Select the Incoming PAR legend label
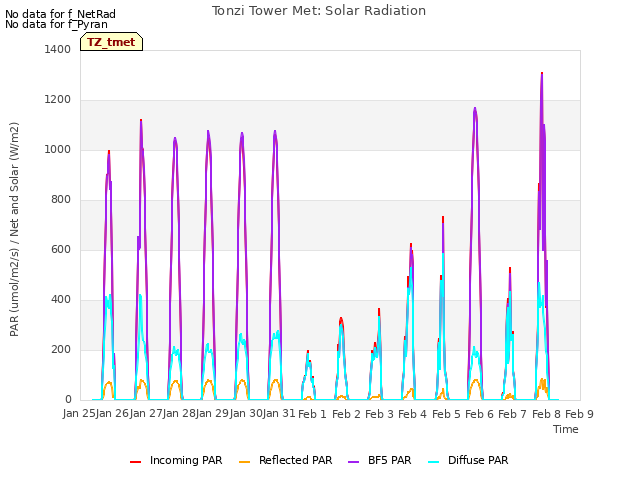This screenshot has width=640, height=480. pyautogui.click(x=186, y=460)
